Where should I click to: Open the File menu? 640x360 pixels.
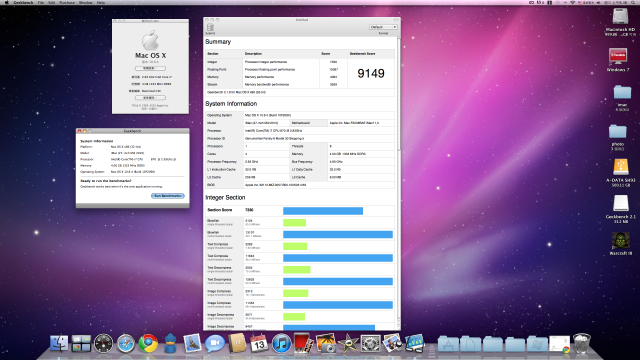pos(41,2)
